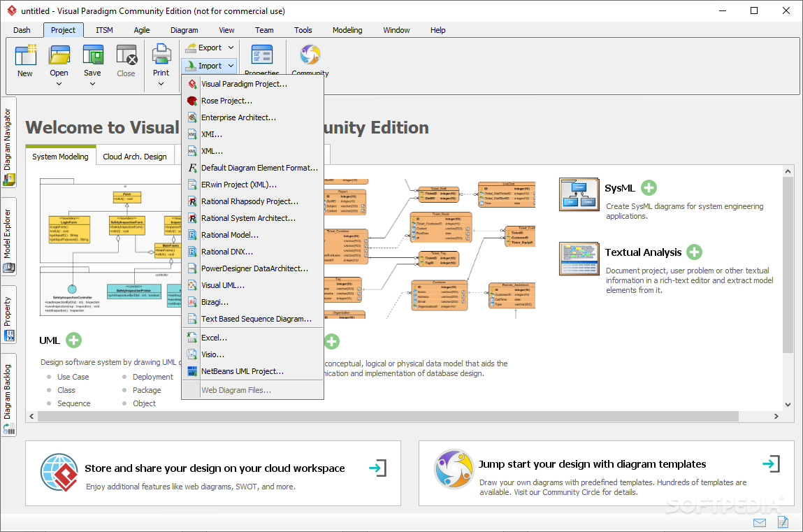Image resolution: width=803 pixels, height=532 pixels.
Task: Click the Print icon
Action: pyautogui.click(x=161, y=55)
